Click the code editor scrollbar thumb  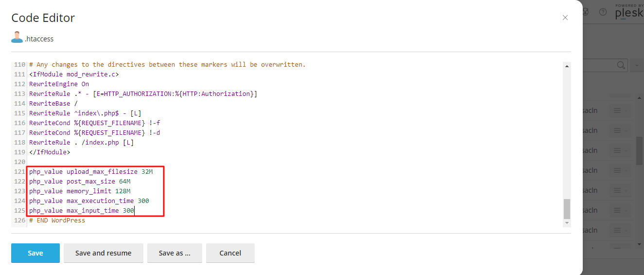567,209
